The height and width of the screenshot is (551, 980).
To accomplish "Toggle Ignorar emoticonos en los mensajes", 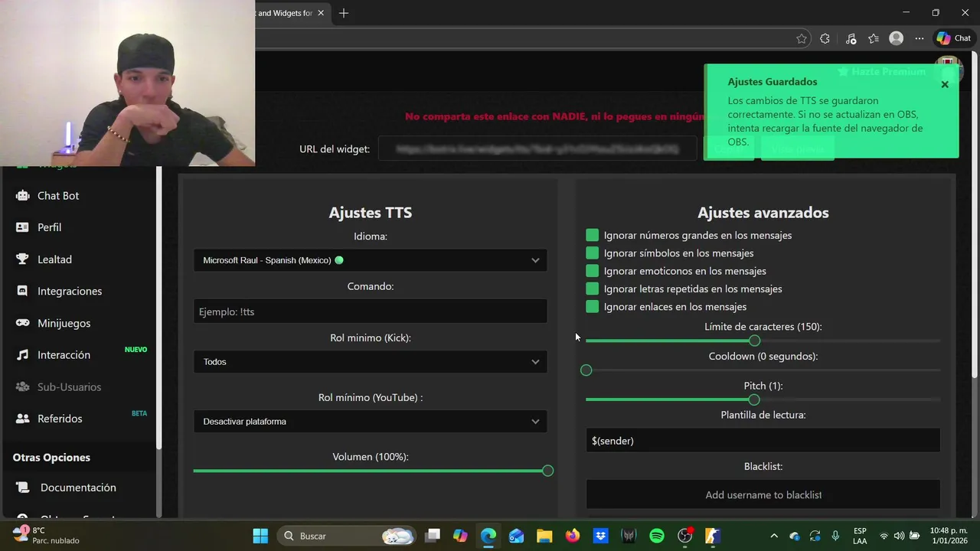I will pyautogui.click(x=592, y=271).
